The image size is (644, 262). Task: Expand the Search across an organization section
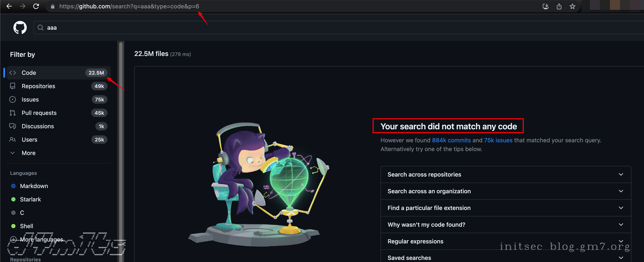tap(506, 191)
